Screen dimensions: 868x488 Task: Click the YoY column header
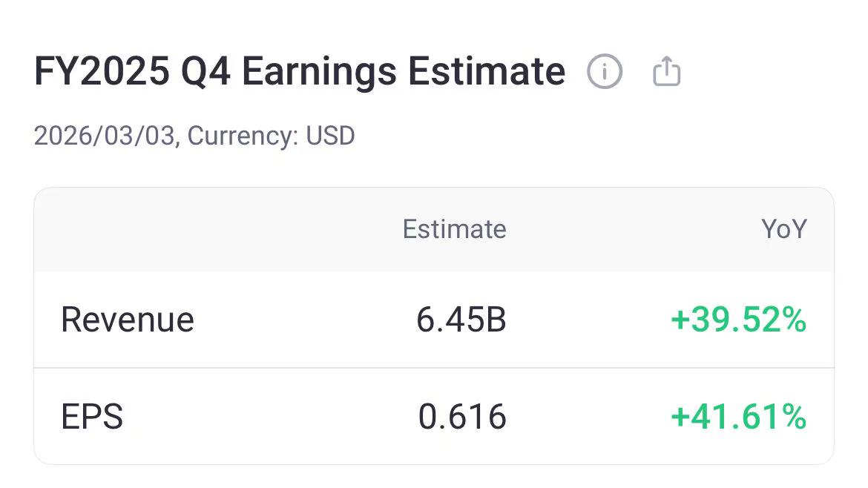point(783,229)
